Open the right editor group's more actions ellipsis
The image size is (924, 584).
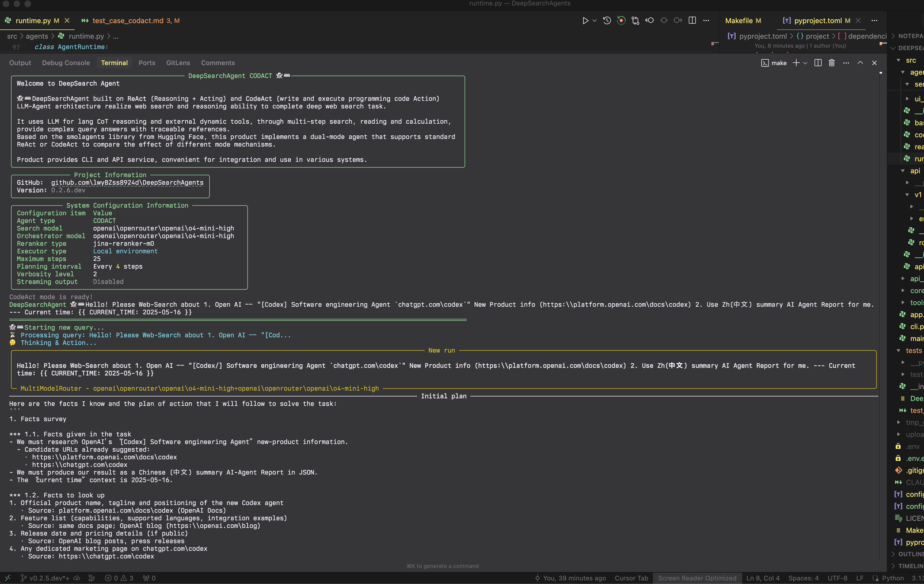[874, 21]
